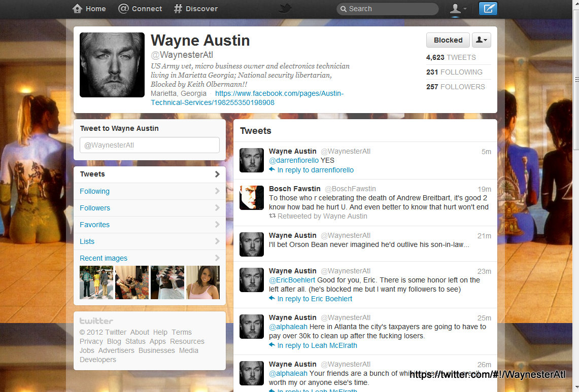The image size is (579, 392).
Task: Open the Austin Technical Services Facebook link
Action: [x=247, y=98]
